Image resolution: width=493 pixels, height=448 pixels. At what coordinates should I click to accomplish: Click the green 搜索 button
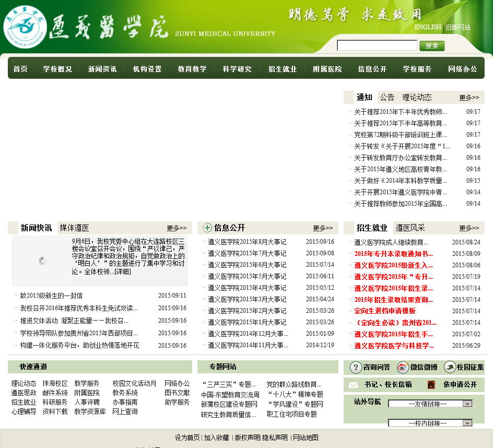click(x=432, y=46)
